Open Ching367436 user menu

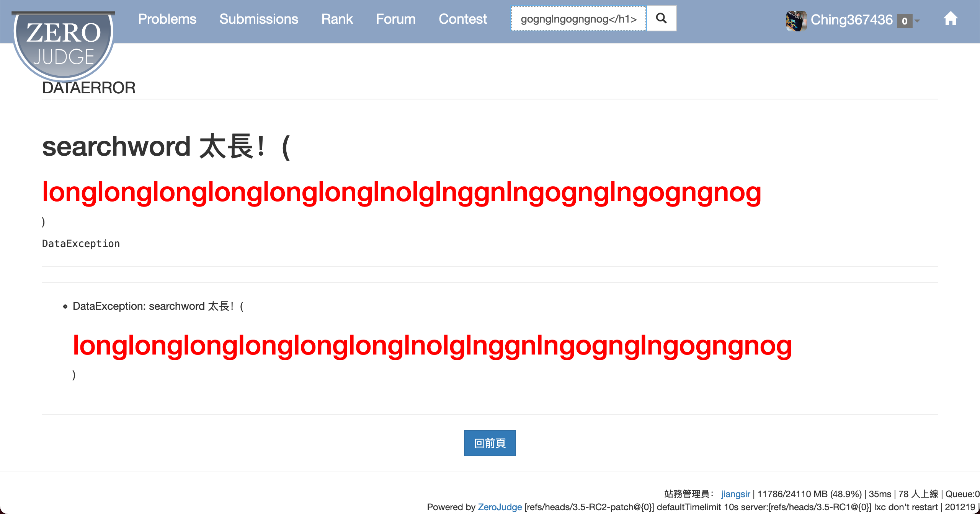[851, 20]
